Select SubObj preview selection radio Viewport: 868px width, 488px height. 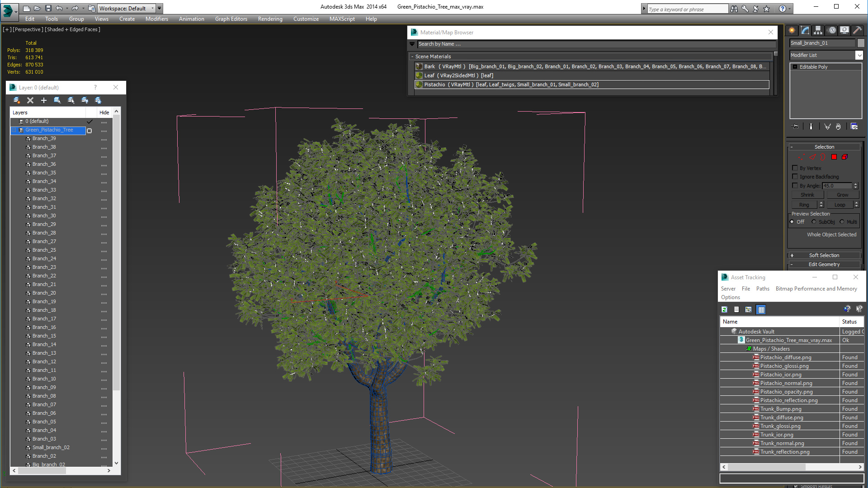pos(814,222)
